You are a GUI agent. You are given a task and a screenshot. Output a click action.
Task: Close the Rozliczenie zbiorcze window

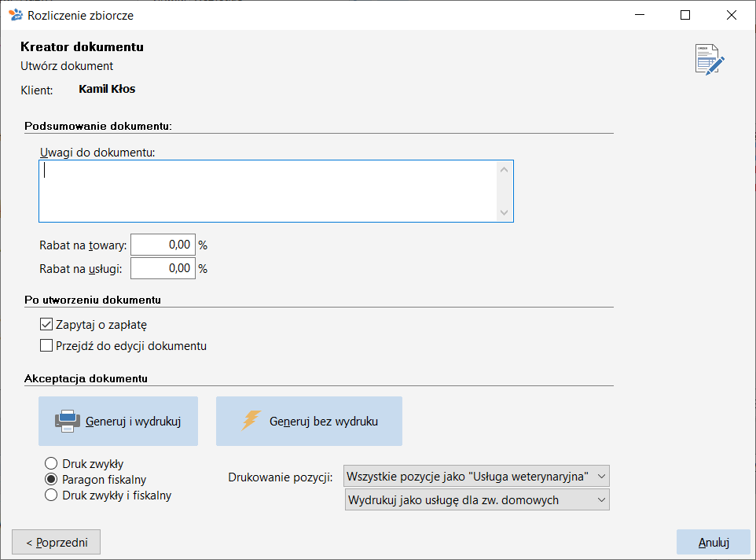[x=732, y=15]
